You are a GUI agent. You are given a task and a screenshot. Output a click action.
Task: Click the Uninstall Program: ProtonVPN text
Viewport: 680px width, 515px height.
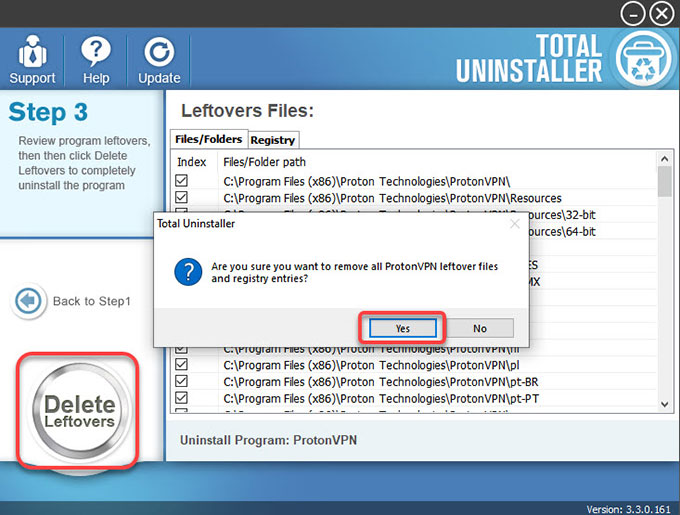pyautogui.click(x=268, y=440)
